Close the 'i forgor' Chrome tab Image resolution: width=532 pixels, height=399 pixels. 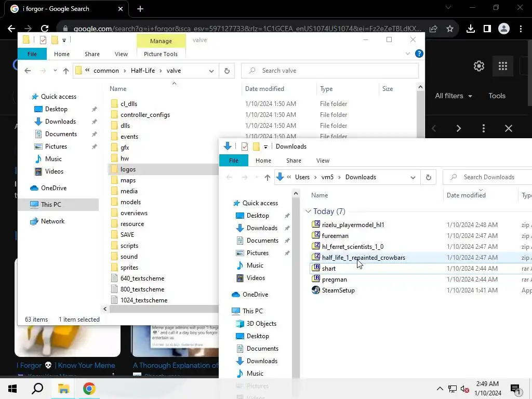pos(121,9)
